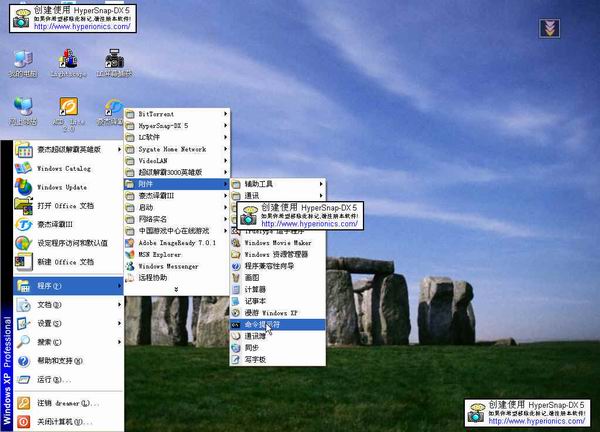Expand the 启动 Startup folder
Viewport: 600px width, 432px height.
tap(177, 207)
